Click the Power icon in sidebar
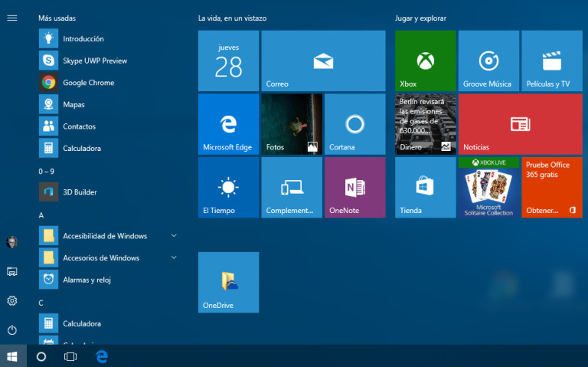The image size is (588, 367). (11, 330)
